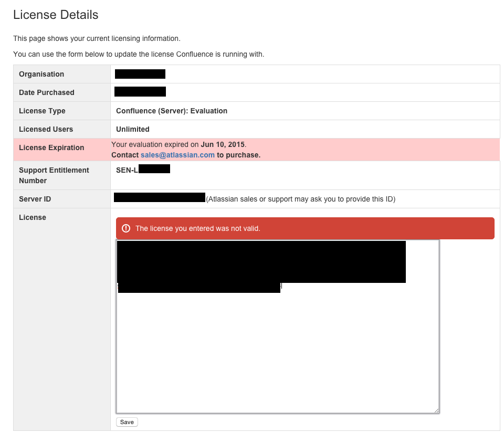Image resolution: width=504 pixels, height=433 pixels.
Task: Select the 'Unlimited' licensed users value
Action: pyautogui.click(x=133, y=129)
